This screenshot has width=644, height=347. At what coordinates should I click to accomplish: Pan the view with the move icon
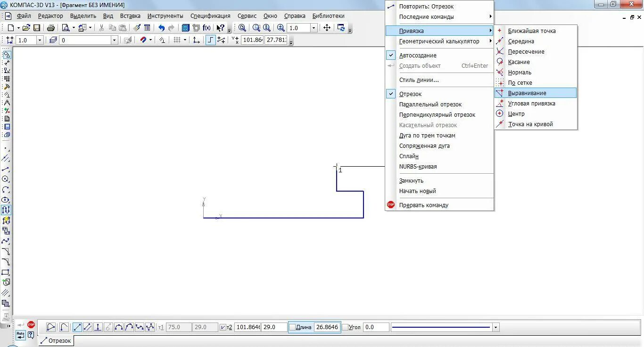point(327,28)
